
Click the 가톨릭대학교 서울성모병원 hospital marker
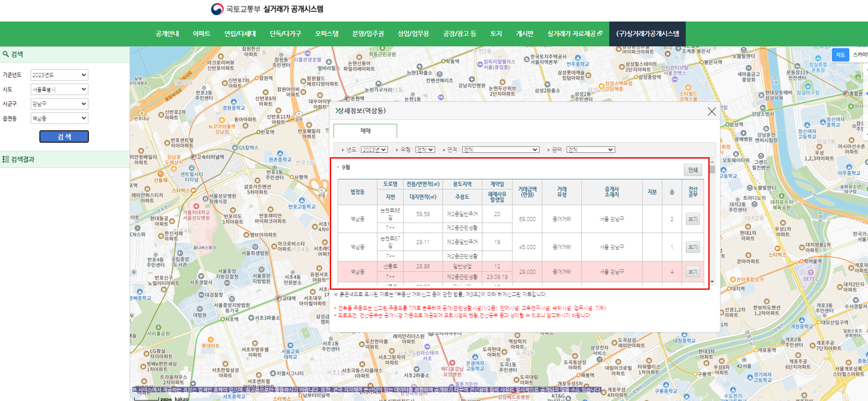tap(196, 205)
